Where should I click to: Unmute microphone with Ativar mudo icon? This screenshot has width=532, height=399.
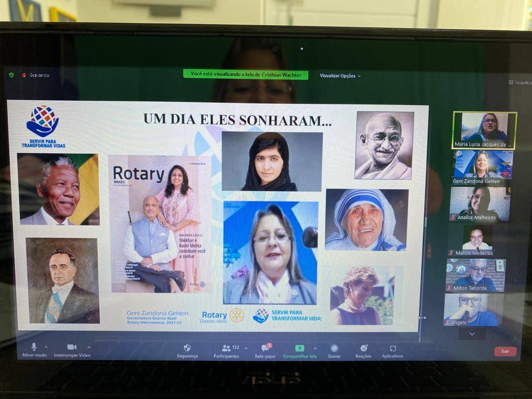pyautogui.click(x=34, y=348)
